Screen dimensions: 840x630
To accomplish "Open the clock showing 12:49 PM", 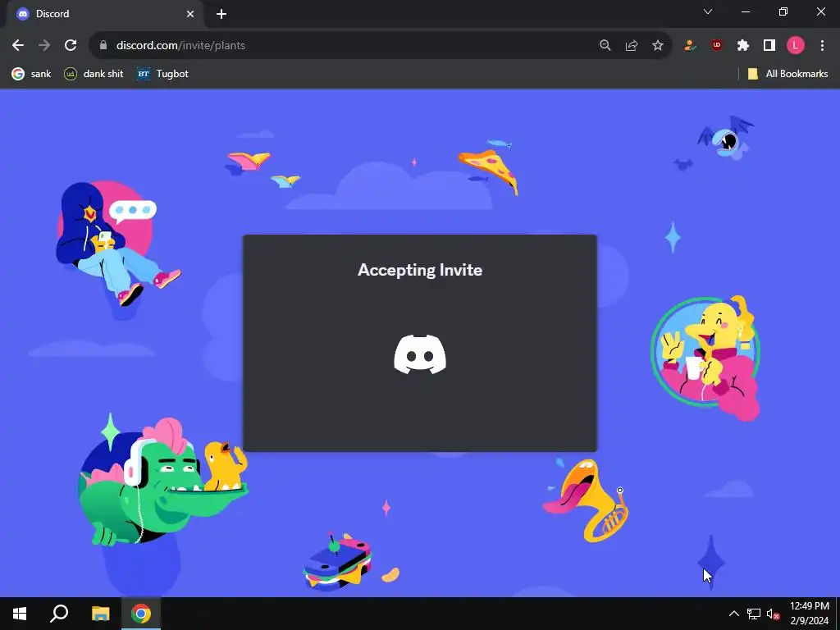I will [810, 614].
